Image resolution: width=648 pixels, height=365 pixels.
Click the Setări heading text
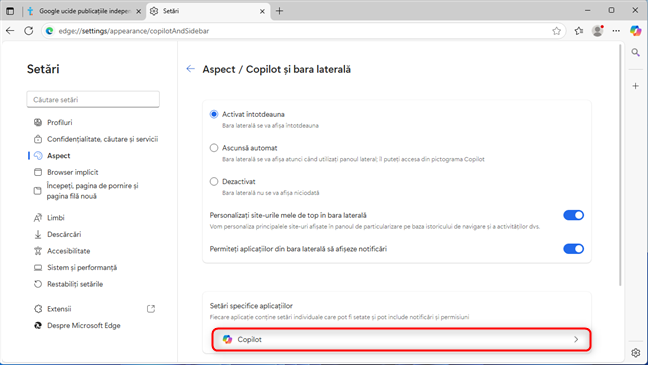tap(43, 69)
